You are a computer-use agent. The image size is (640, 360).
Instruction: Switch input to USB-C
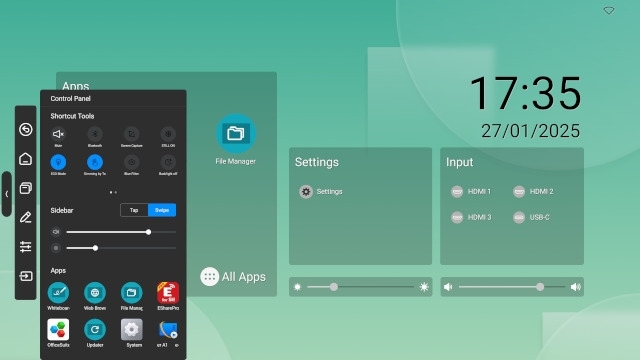pyautogui.click(x=531, y=217)
